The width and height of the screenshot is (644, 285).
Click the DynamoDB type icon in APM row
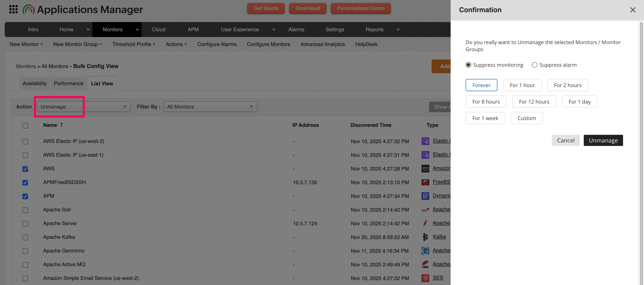(x=425, y=196)
